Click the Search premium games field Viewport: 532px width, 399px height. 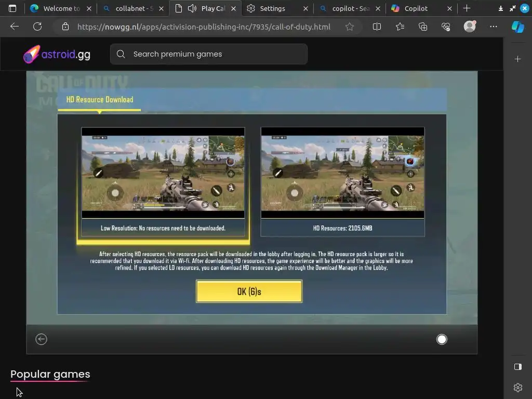[x=209, y=54]
